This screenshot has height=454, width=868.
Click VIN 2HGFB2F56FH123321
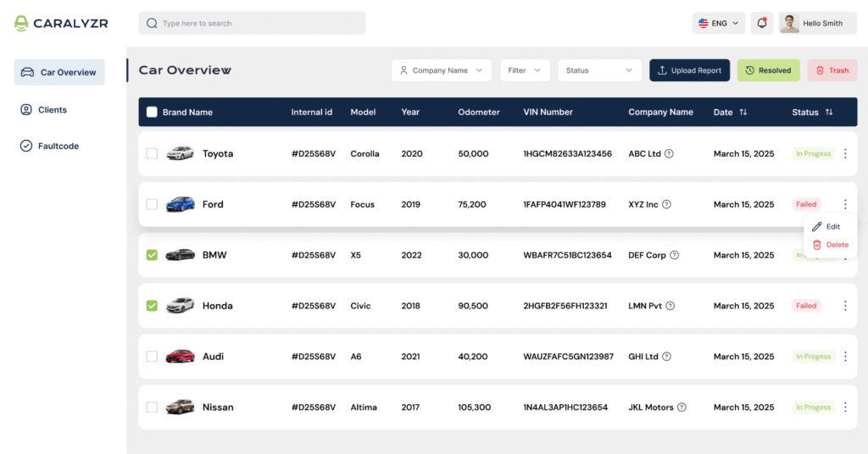pos(565,306)
